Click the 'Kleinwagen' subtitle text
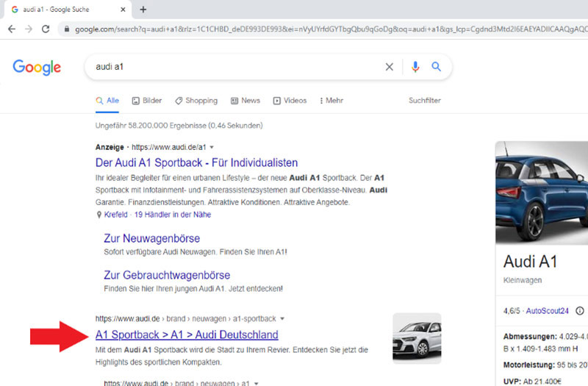This screenshot has width=588, height=386. [x=523, y=280]
